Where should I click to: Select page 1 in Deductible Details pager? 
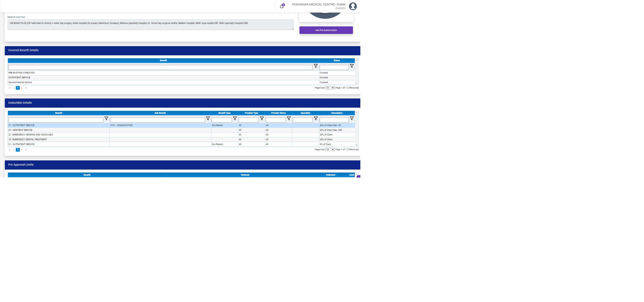[18, 150]
